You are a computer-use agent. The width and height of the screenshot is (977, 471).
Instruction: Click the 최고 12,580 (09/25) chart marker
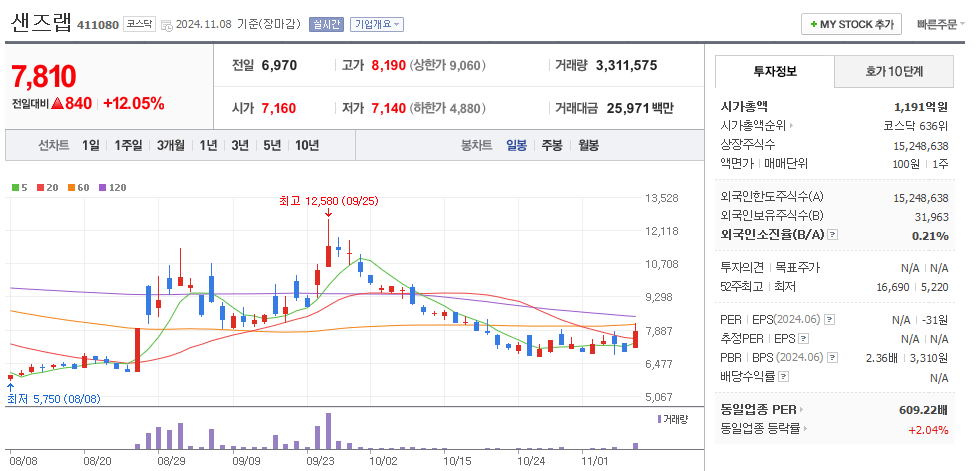click(329, 201)
